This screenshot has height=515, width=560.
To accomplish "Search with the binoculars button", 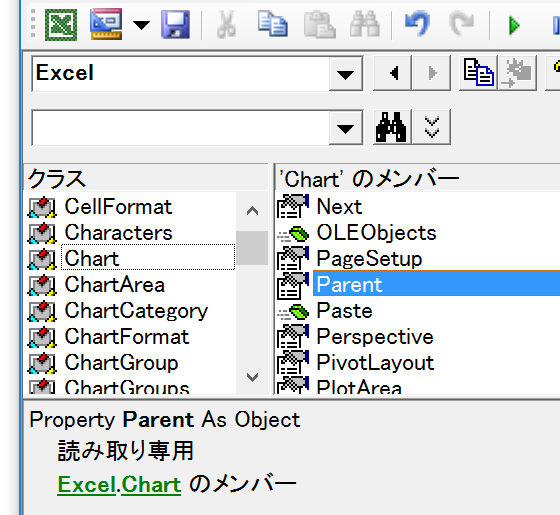I will 392,127.
